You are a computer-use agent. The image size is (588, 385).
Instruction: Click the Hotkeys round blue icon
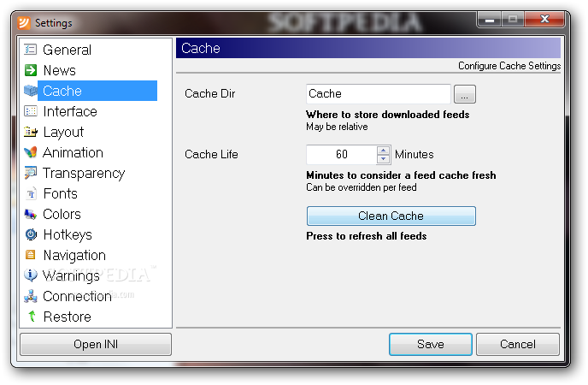[31, 234]
